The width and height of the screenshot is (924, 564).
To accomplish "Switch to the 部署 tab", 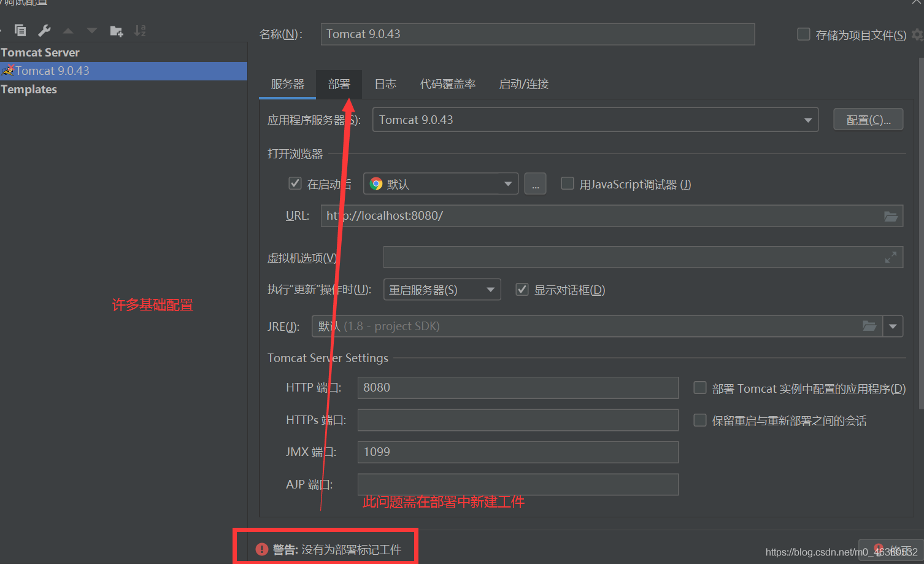I will 339,84.
